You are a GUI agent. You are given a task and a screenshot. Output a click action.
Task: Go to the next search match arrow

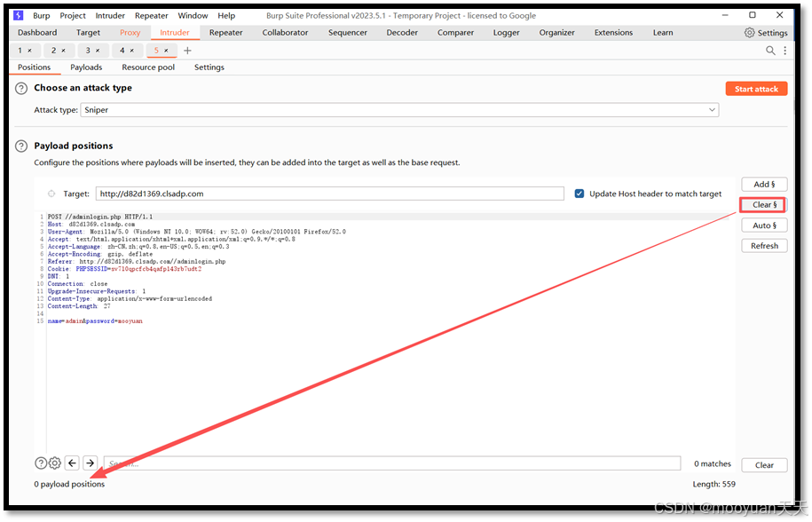[91, 463]
